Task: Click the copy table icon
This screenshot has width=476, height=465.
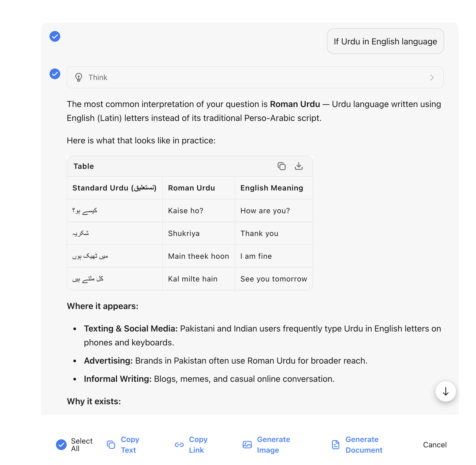Action: click(x=281, y=166)
